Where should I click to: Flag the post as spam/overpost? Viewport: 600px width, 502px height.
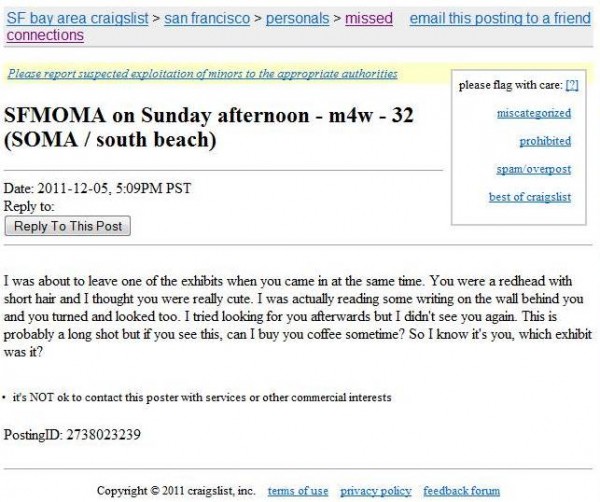point(533,169)
